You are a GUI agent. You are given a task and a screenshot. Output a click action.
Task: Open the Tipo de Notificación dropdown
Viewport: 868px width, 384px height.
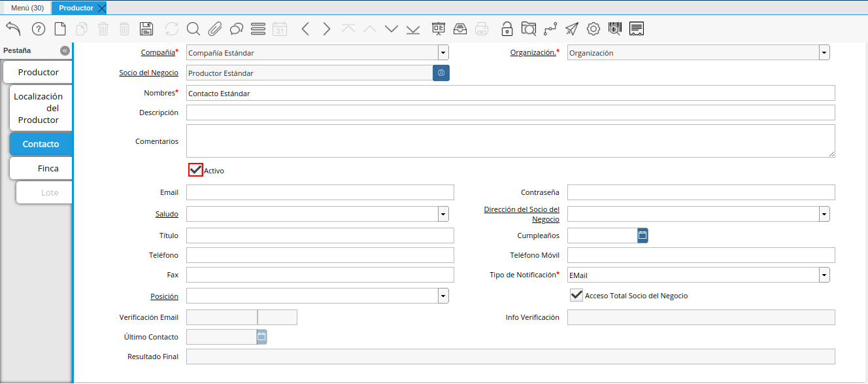824,275
